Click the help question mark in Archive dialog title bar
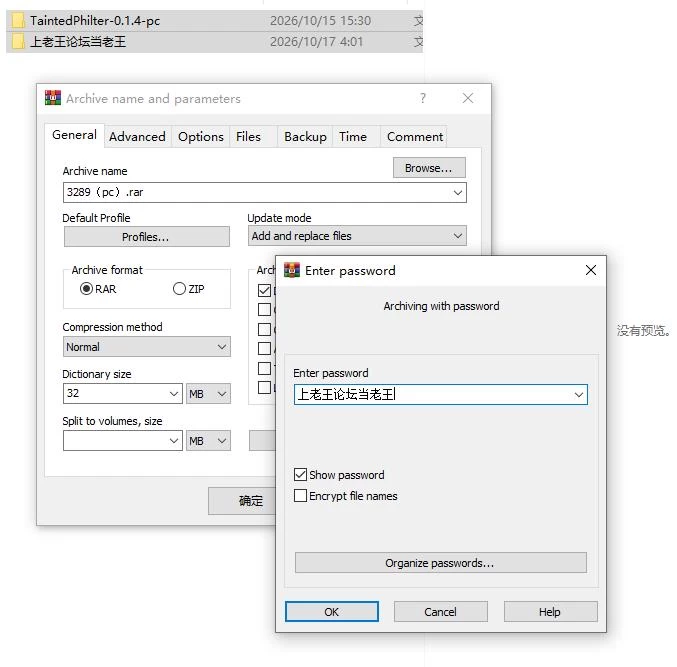Screen dimensions: 677x667 [x=423, y=98]
